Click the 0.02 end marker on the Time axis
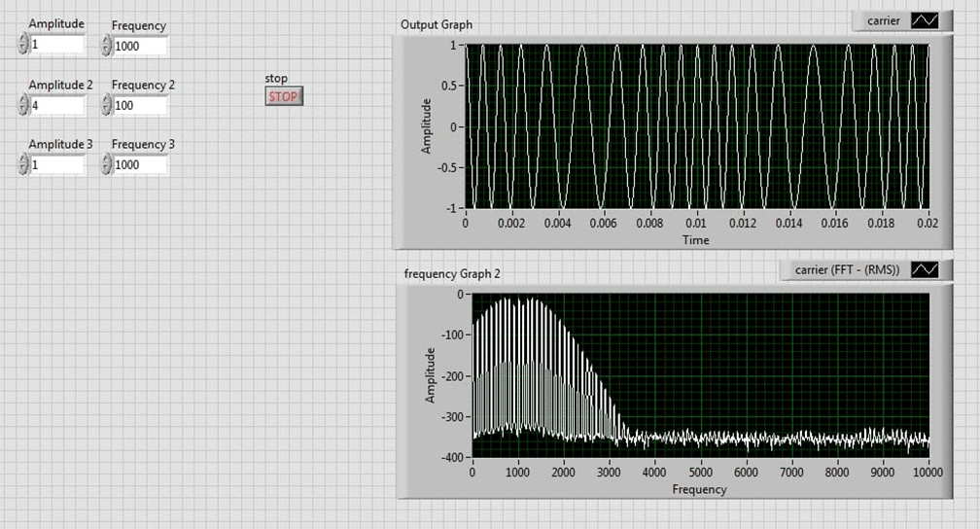The height and width of the screenshot is (529, 980). click(928, 224)
